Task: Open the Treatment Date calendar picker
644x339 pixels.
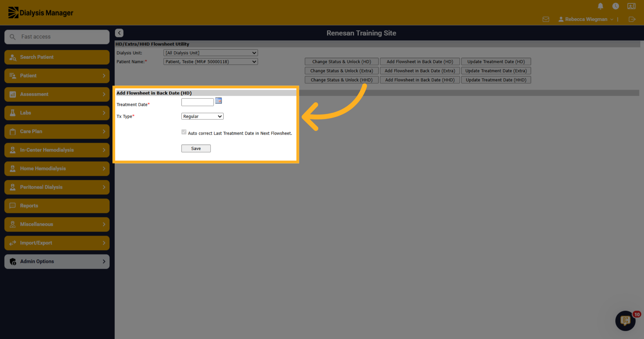Action: (218, 101)
